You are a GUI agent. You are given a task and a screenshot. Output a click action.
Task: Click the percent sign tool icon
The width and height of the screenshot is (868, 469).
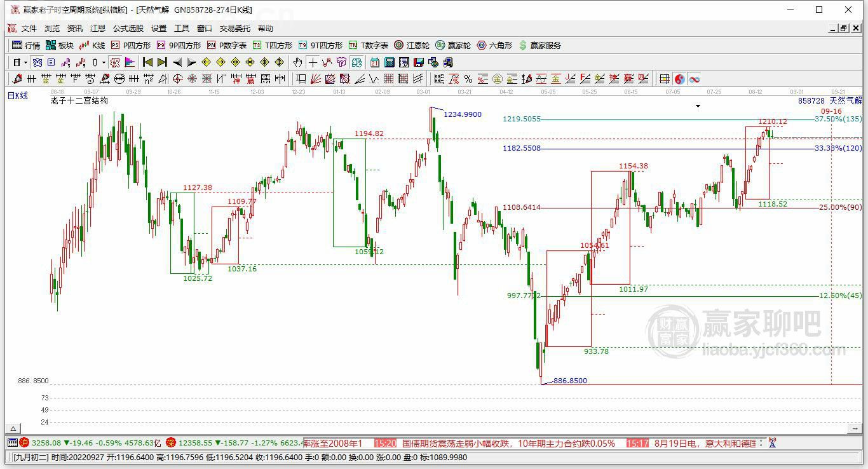click(x=468, y=79)
